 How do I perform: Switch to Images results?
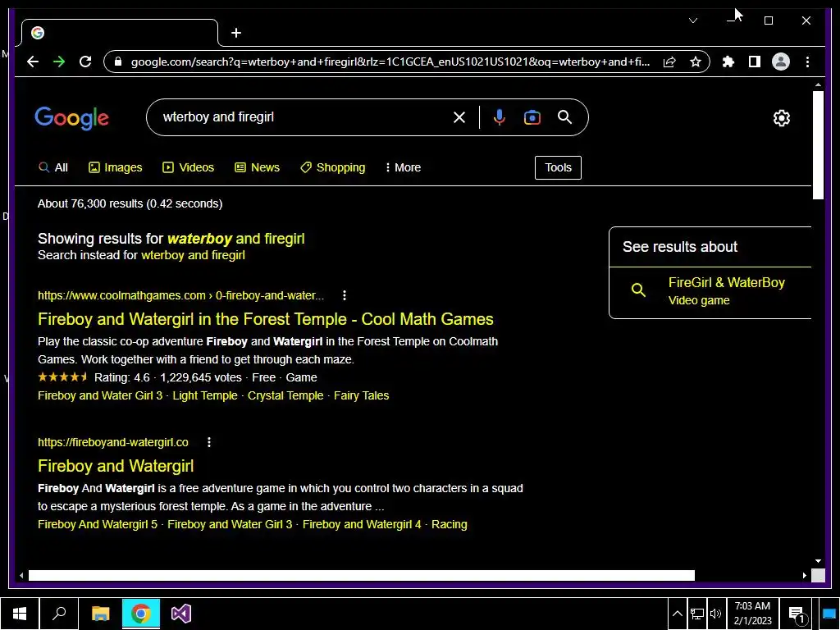[115, 167]
